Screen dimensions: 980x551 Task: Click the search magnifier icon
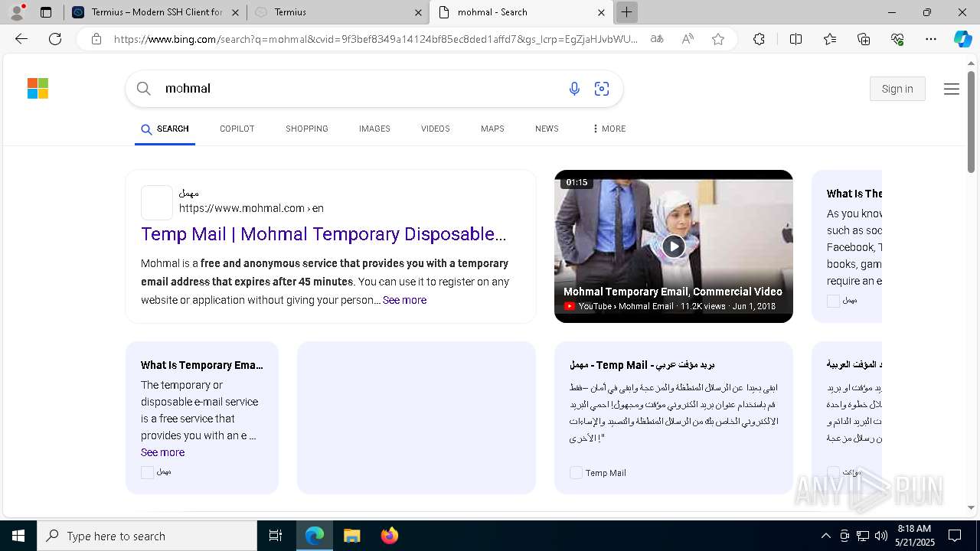pos(143,89)
